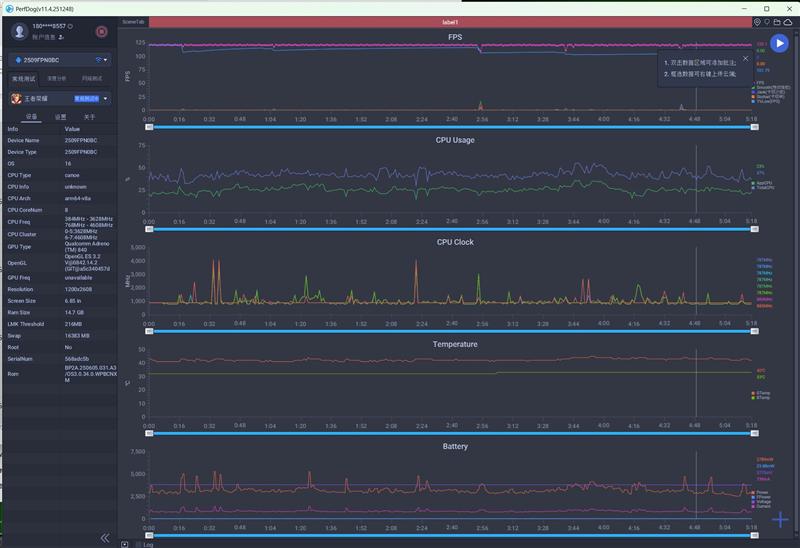
Task: Collapse the left sidebar with double chevron
Action: [105, 537]
